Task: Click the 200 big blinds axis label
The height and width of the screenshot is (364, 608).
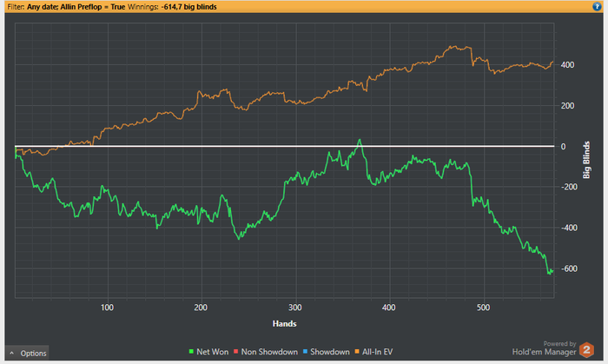Action: click(x=567, y=105)
